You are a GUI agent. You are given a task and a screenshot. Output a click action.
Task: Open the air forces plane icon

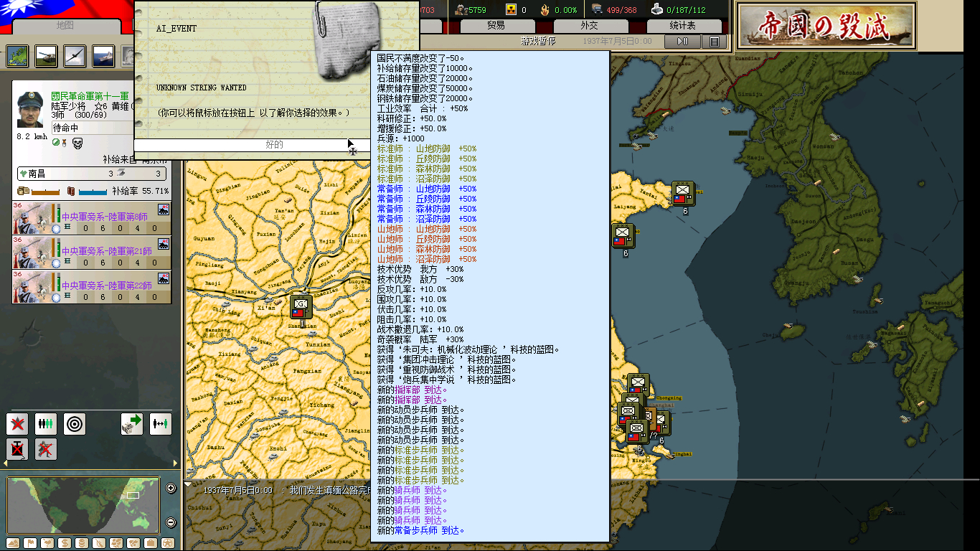click(75, 56)
